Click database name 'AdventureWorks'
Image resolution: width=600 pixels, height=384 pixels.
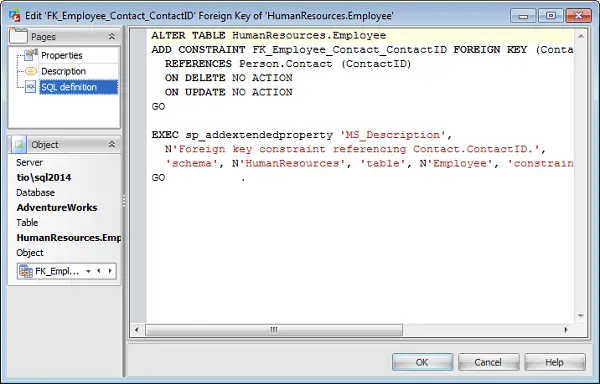coord(57,208)
